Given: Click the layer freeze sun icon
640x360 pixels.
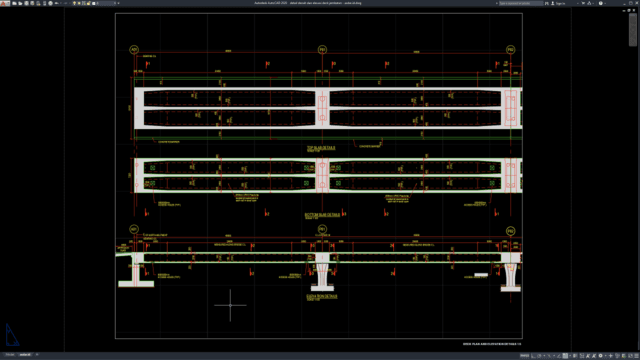Looking at the screenshot, I should 79,3.
